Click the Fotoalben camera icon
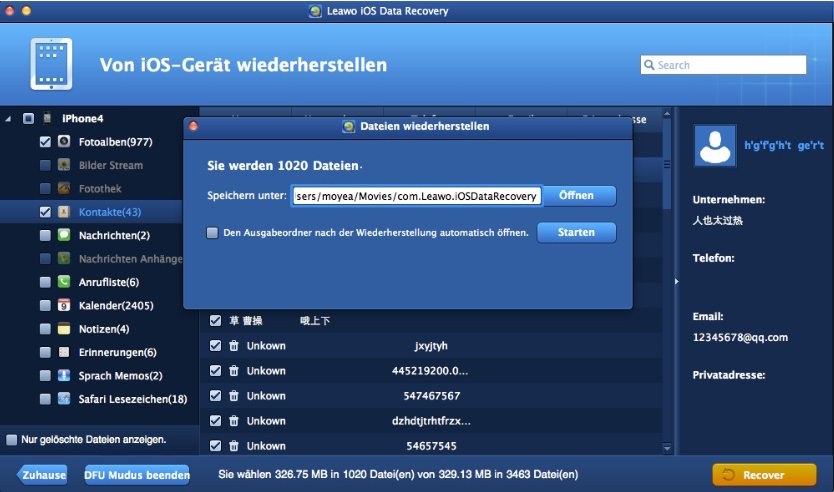 pos(64,141)
